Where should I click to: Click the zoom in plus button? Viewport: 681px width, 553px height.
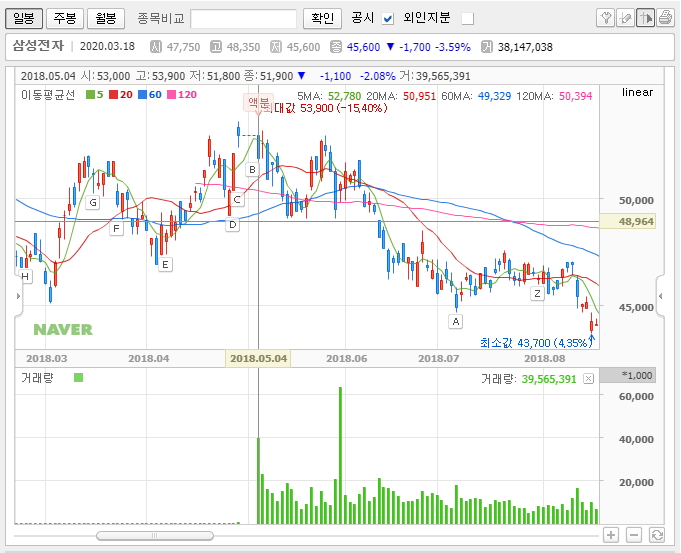(x=611, y=535)
